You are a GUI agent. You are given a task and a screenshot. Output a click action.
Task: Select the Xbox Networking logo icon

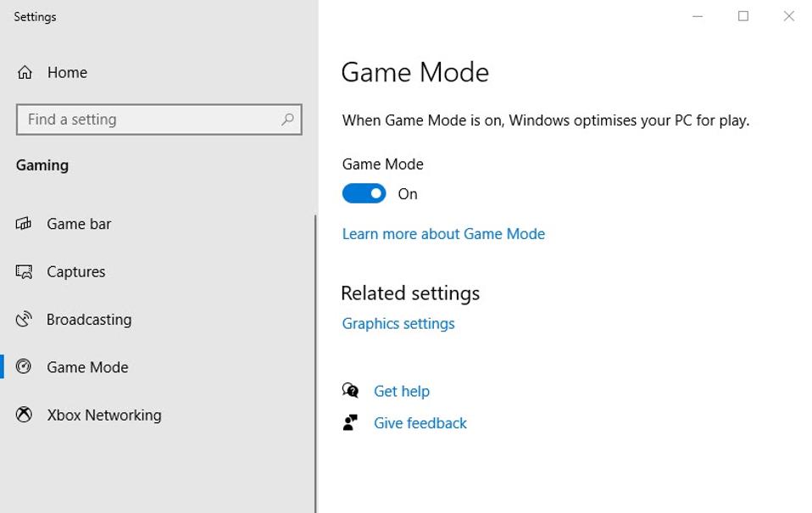click(24, 415)
